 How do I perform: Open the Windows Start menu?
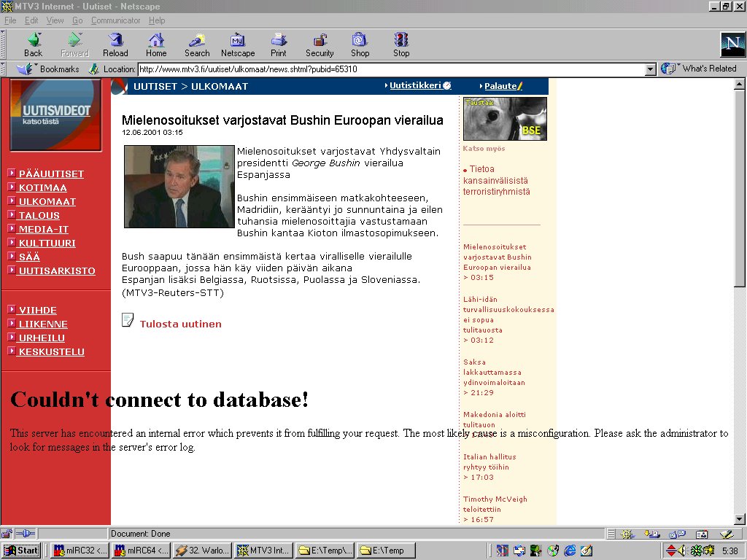tap(21, 551)
